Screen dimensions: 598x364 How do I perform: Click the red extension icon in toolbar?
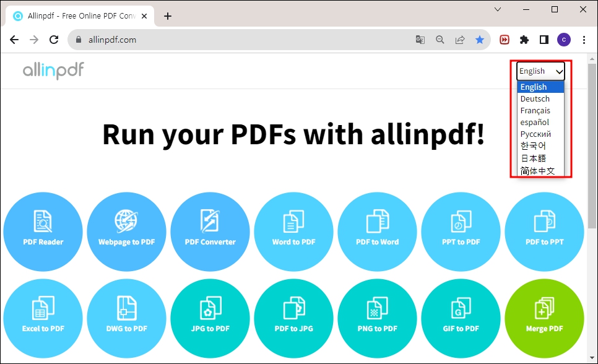[504, 40]
